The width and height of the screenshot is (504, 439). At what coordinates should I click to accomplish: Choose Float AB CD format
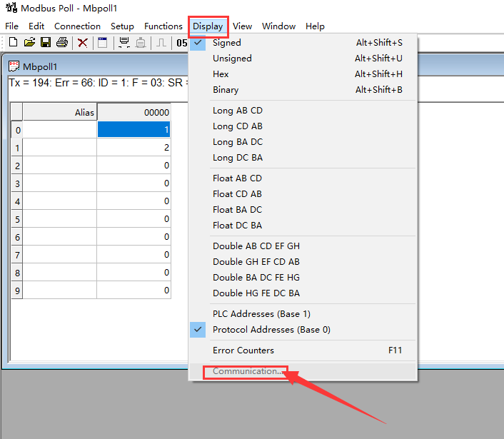[x=237, y=178]
